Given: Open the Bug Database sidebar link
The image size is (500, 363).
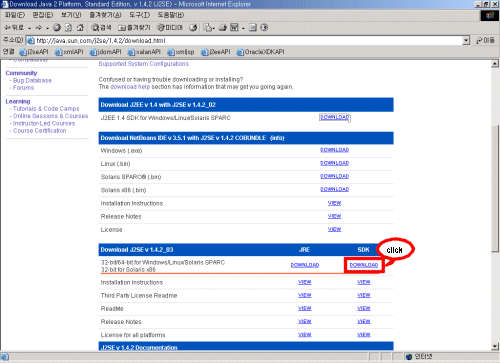Looking at the screenshot, I should [x=32, y=81].
